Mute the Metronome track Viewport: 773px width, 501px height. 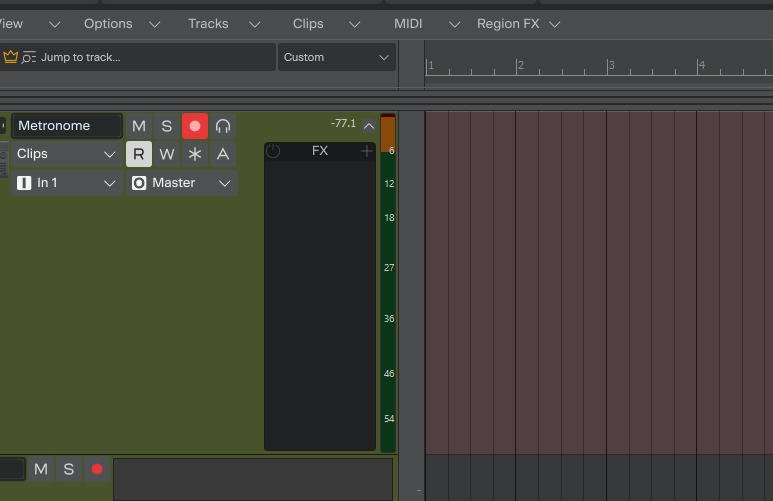click(139, 126)
